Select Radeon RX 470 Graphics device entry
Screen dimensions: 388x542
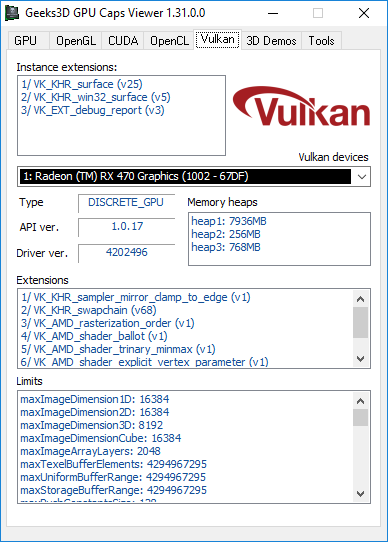[x=185, y=177]
